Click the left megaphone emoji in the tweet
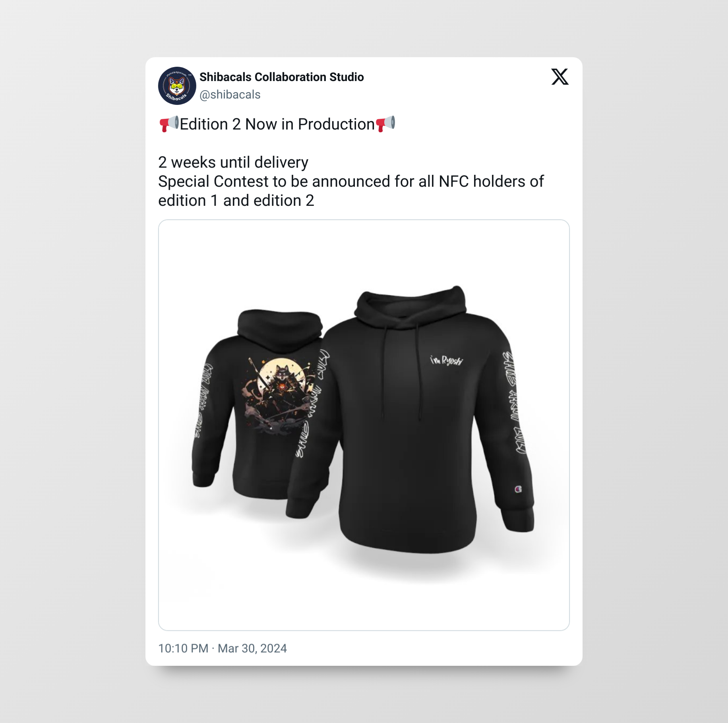Screen dimensions: 728x723 169,124
